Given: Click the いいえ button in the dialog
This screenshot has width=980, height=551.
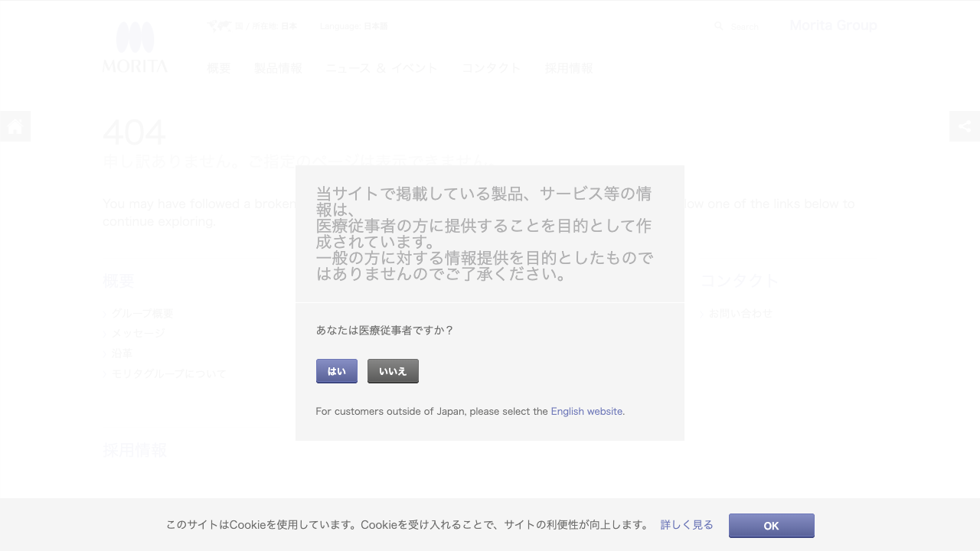Looking at the screenshot, I should tap(393, 370).
